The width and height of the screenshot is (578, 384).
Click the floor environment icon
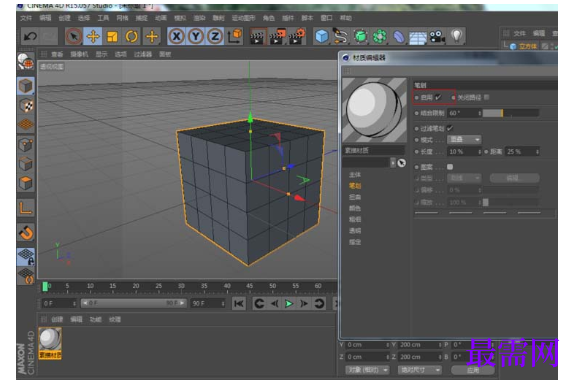[x=418, y=37]
